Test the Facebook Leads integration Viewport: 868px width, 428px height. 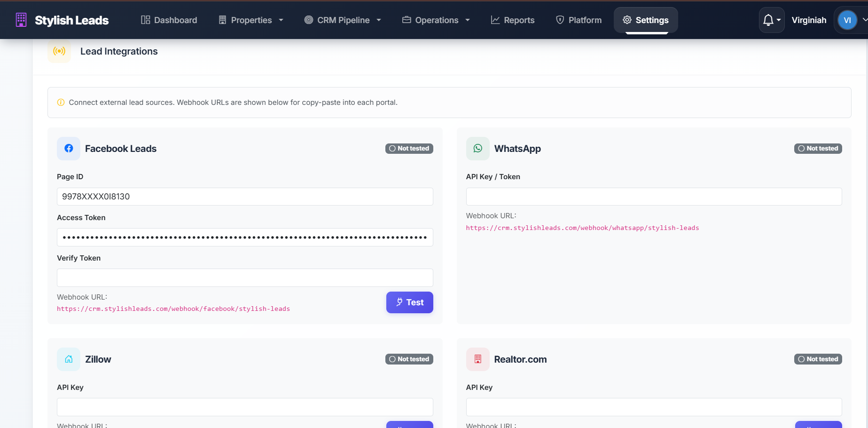(x=410, y=302)
